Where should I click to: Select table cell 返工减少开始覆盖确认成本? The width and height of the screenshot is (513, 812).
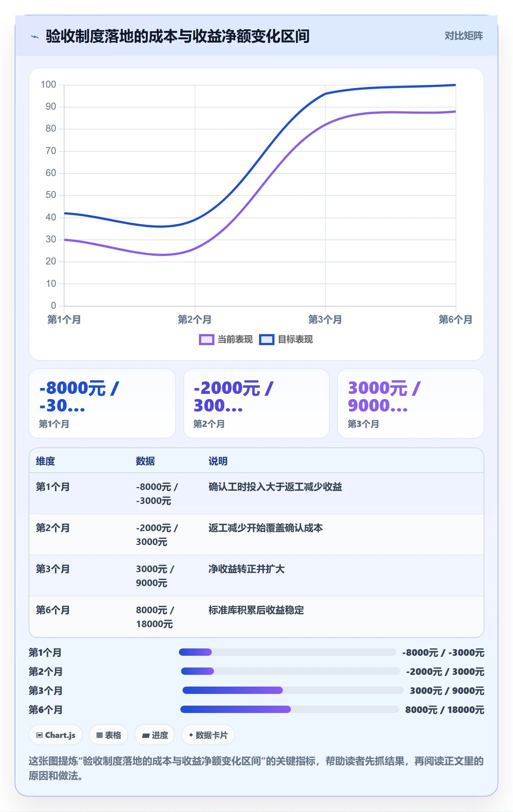266,528
